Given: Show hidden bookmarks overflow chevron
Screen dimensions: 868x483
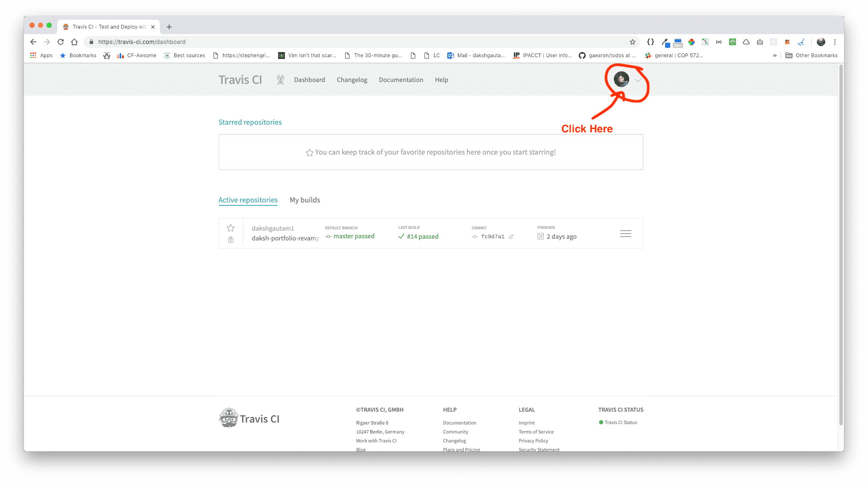Looking at the screenshot, I should coord(774,56).
